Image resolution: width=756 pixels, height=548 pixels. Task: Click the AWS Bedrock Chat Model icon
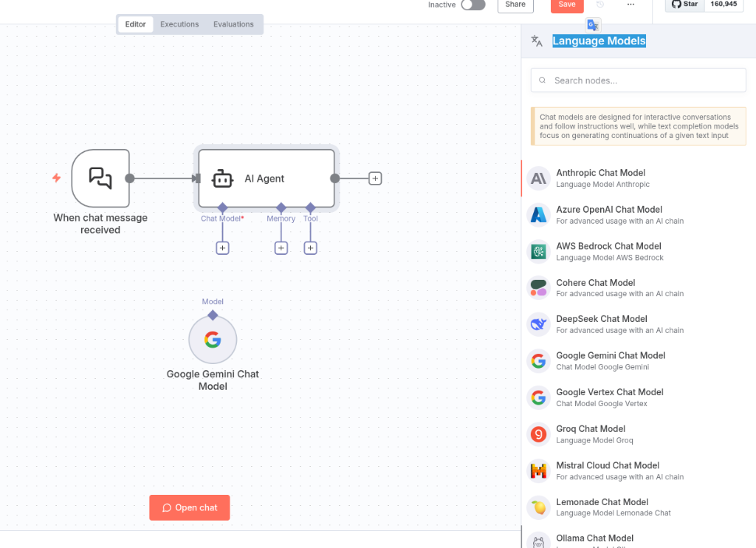538,252
